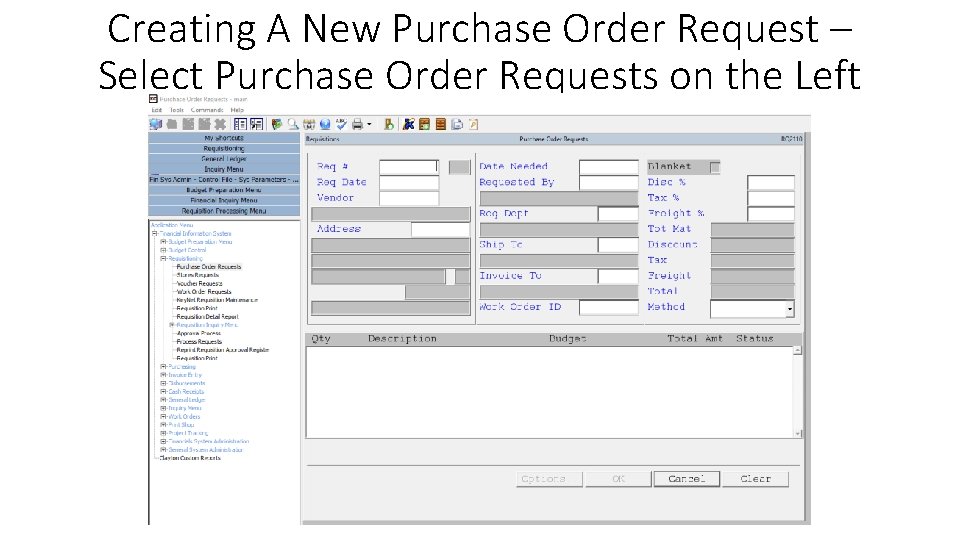Click the Clear button

[756, 479]
